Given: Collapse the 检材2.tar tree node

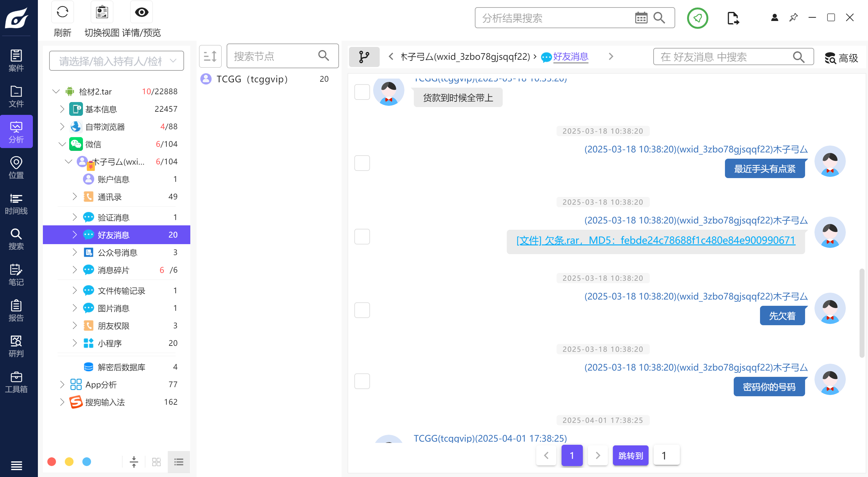Looking at the screenshot, I should point(56,91).
